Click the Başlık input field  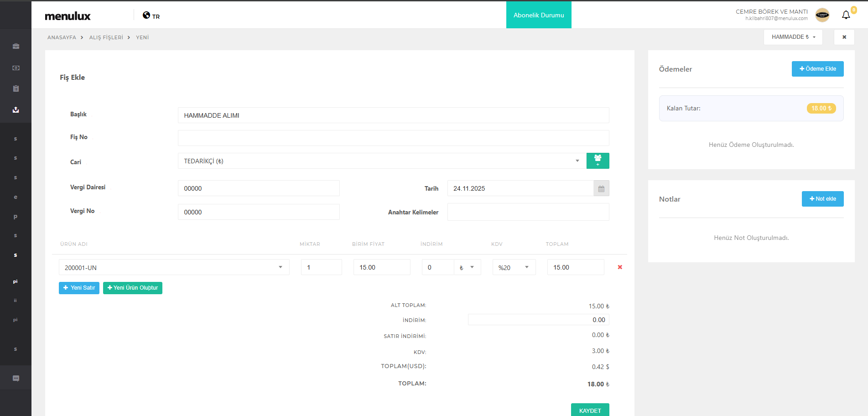[393, 115]
